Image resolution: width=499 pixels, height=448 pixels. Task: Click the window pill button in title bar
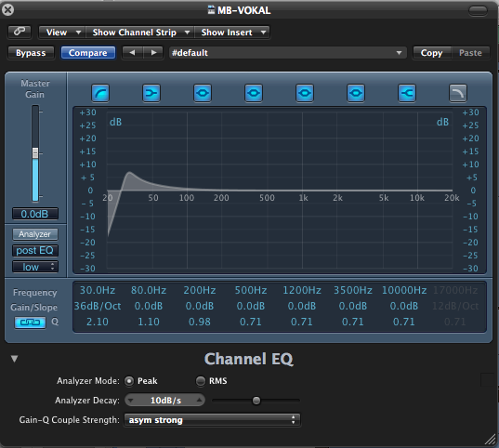click(x=478, y=10)
